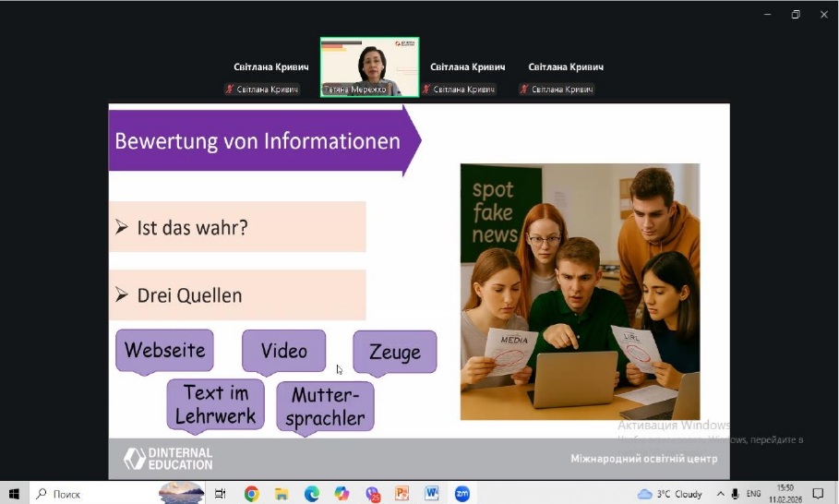Open the Copilot icon in the taskbar

pos(342,494)
